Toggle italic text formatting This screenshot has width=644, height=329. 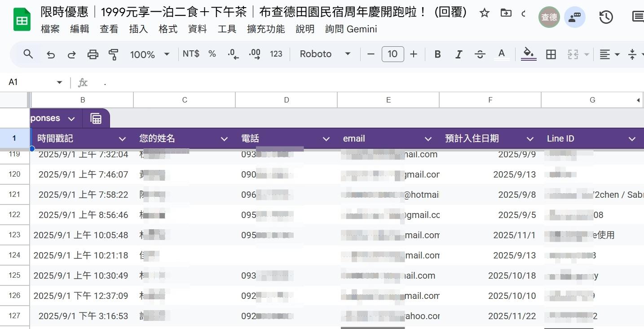tap(459, 54)
